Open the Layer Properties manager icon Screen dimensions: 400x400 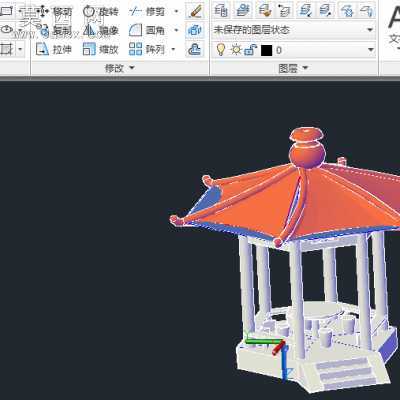(221, 10)
